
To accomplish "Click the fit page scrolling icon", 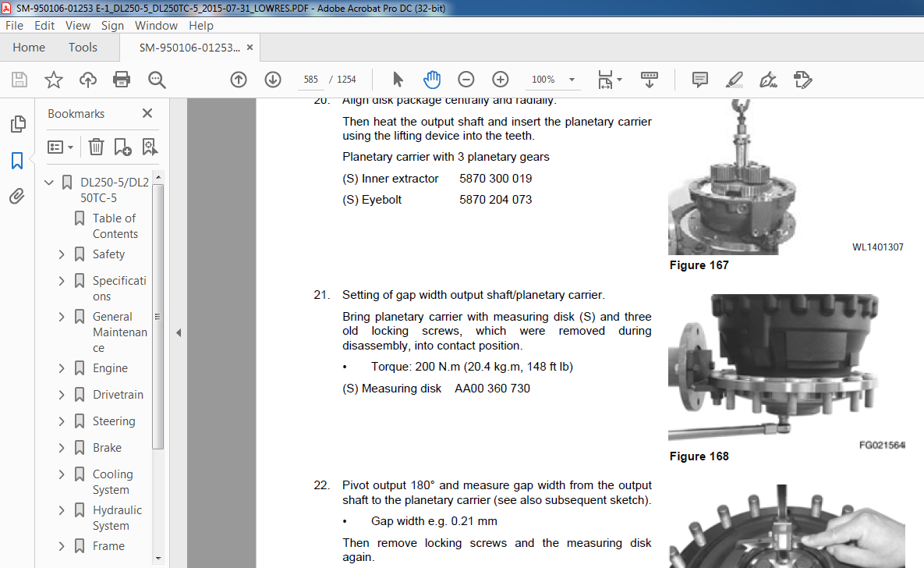I will (x=605, y=80).
